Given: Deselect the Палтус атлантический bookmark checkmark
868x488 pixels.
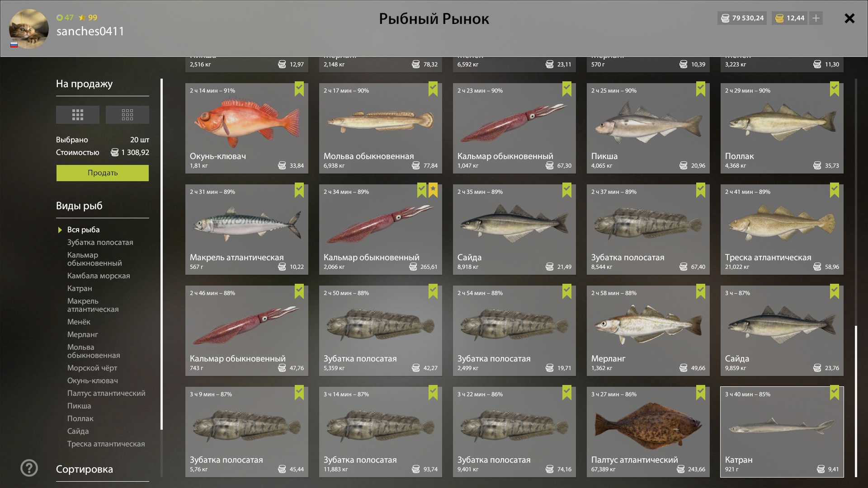Looking at the screenshot, I should pos(701,393).
